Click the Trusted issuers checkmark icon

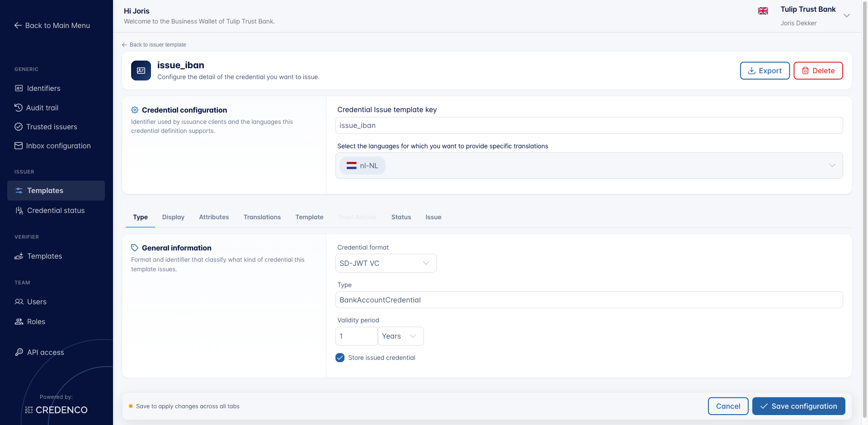[19, 127]
